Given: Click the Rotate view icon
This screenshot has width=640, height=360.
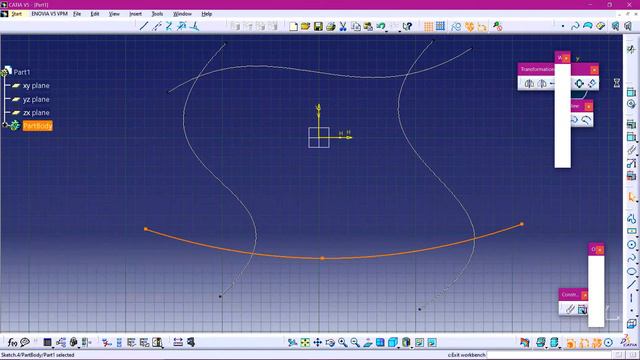Looking at the screenshot, I should pos(330,342).
